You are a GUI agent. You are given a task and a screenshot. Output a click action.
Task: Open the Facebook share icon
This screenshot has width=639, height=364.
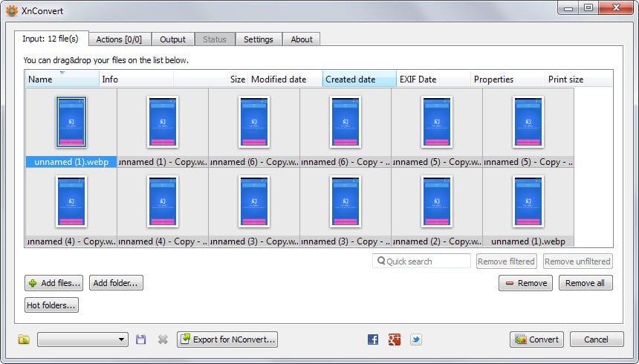373,339
